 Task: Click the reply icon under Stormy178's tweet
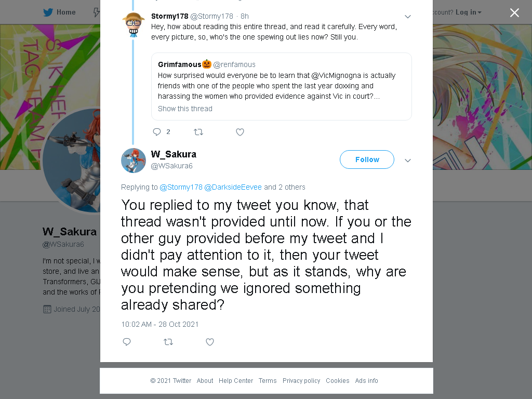pyautogui.click(x=157, y=132)
